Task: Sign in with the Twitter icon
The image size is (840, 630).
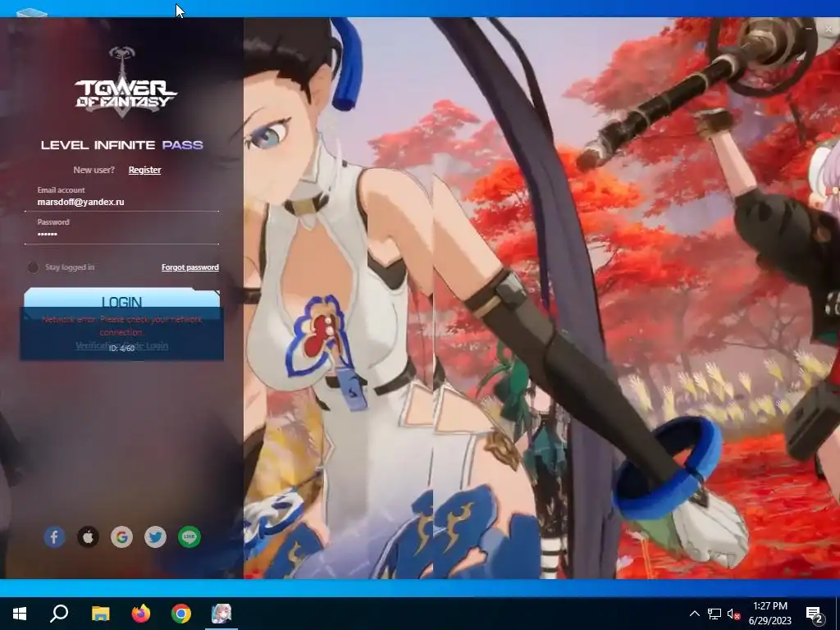Action: [x=155, y=536]
